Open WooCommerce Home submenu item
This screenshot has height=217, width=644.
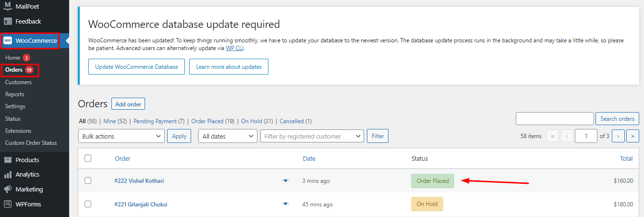point(12,58)
